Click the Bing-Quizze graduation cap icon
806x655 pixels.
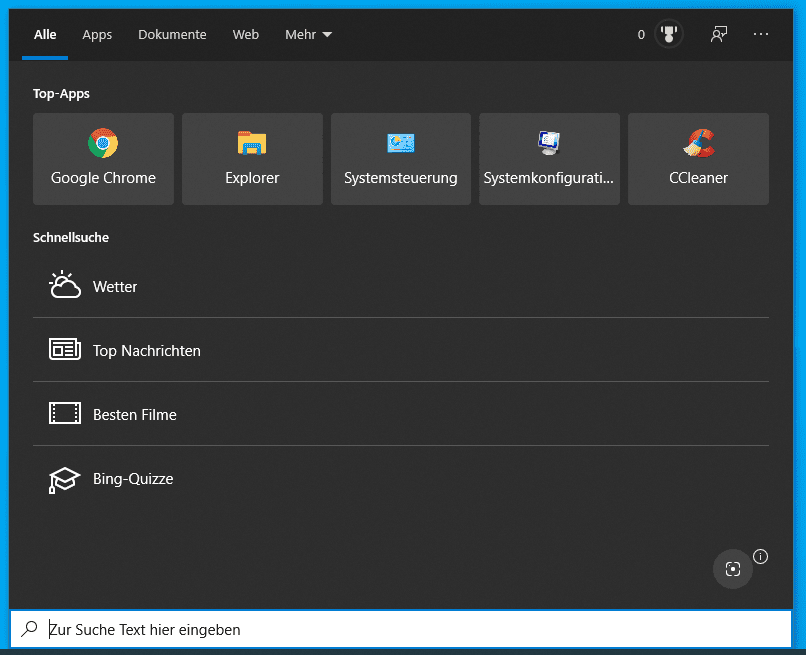pyautogui.click(x=64, y=480)
